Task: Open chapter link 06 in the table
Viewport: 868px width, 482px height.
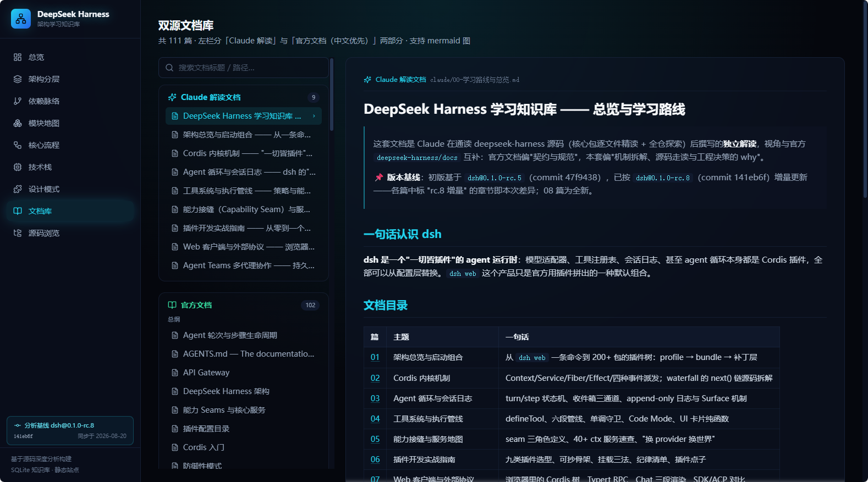Action: click(375, 459)
